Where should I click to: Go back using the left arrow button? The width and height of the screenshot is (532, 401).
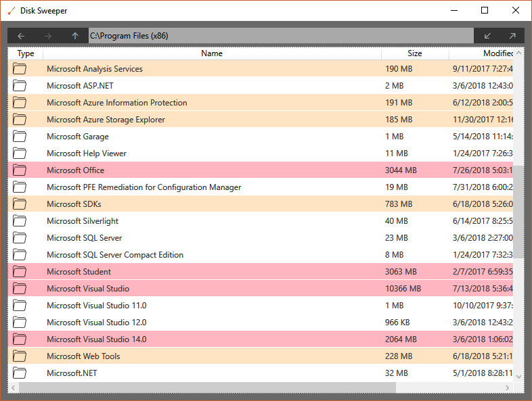tap(21, 36)
